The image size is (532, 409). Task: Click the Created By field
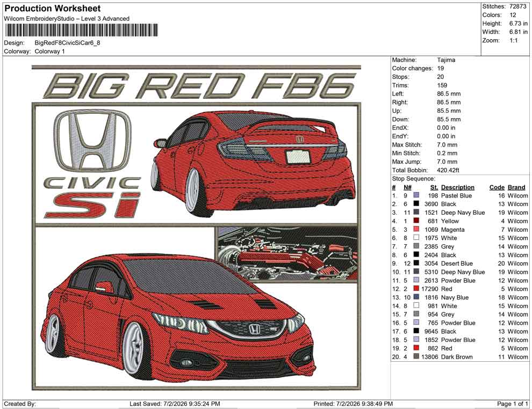click(x=20, y=404)
